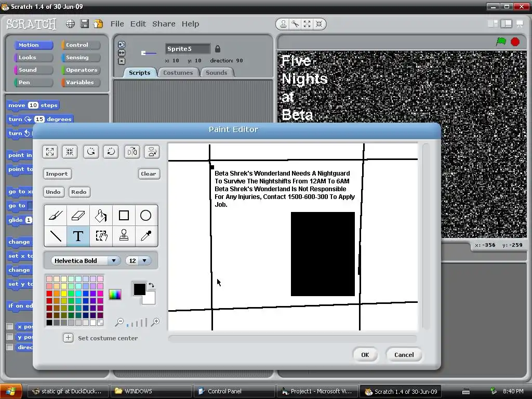Open the rainbow color picker swatch
The height and width of the screenshot is (399, 532).
tap(115, 295)
